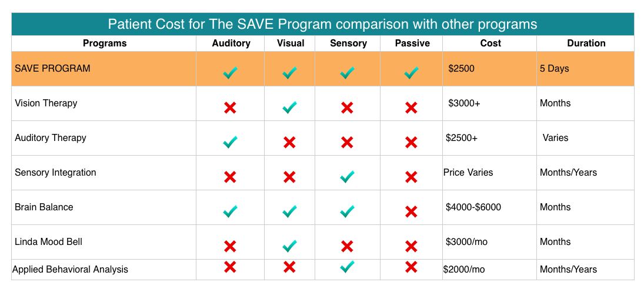Click the Applied Behavioral Analysis Sensory checkmark

(x=347, y=267)
